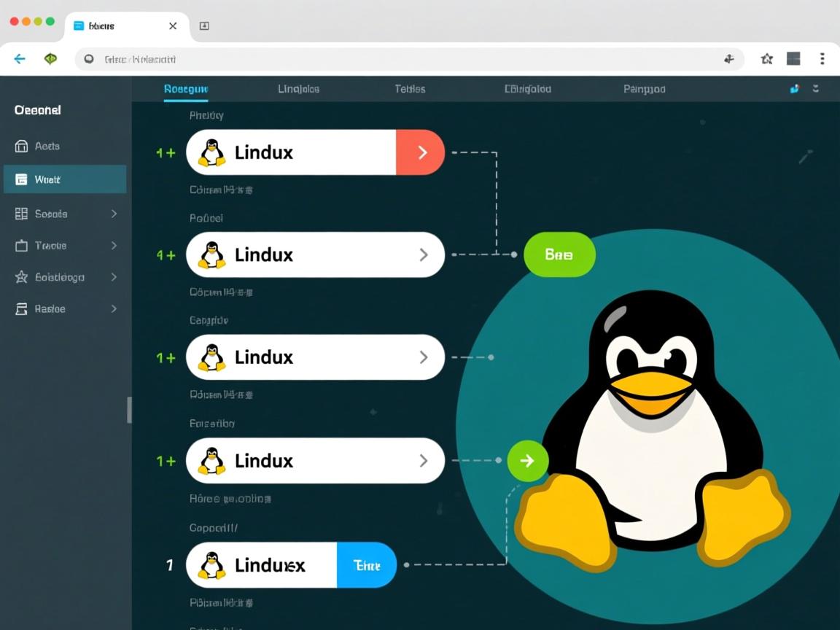Open the chevron on the second Lindux card
This screenshot has width=840, height=630.
pos(424,254)
